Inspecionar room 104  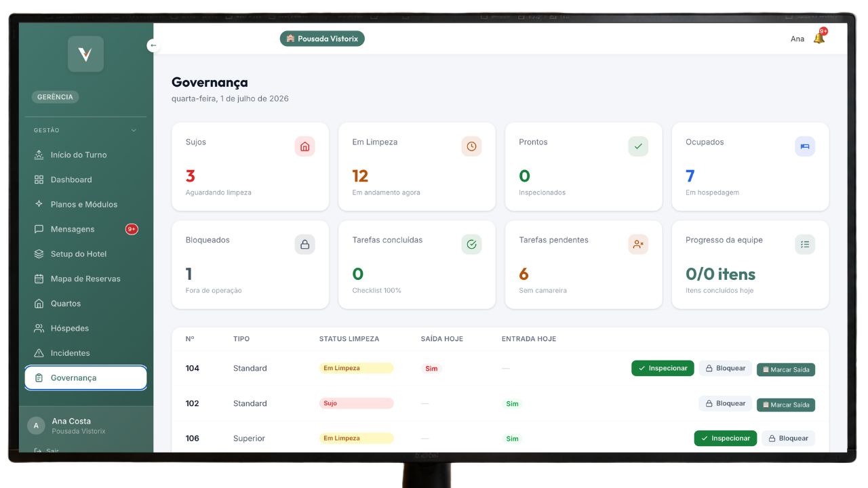point(663,368)
